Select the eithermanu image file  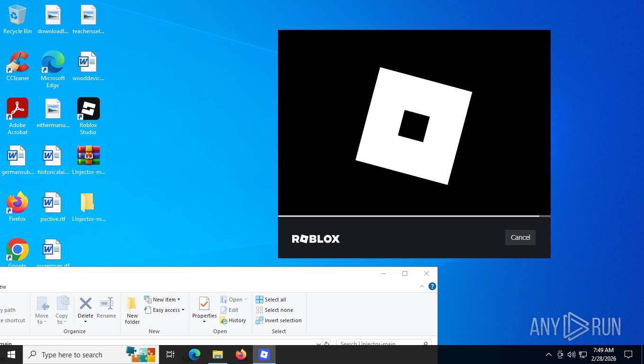53,113
